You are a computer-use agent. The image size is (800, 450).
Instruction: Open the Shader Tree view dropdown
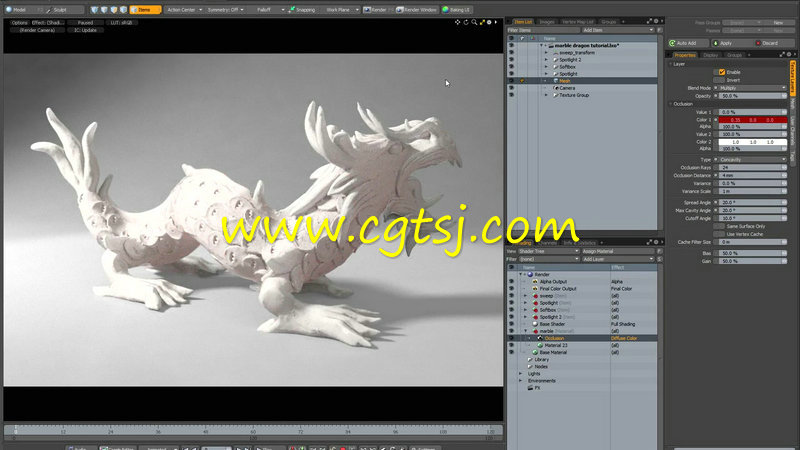[x=548, y=251]
